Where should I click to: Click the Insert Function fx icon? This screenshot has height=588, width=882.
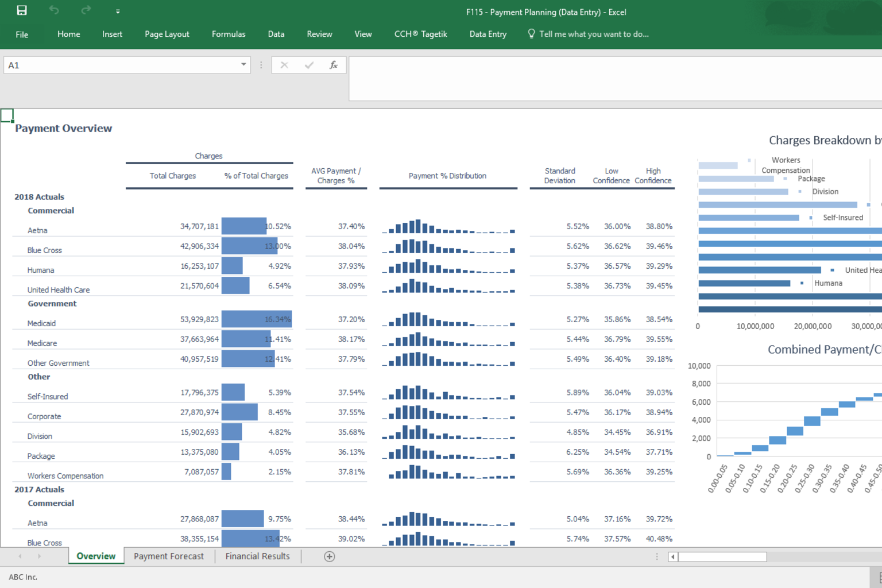[x=333, y=65]
